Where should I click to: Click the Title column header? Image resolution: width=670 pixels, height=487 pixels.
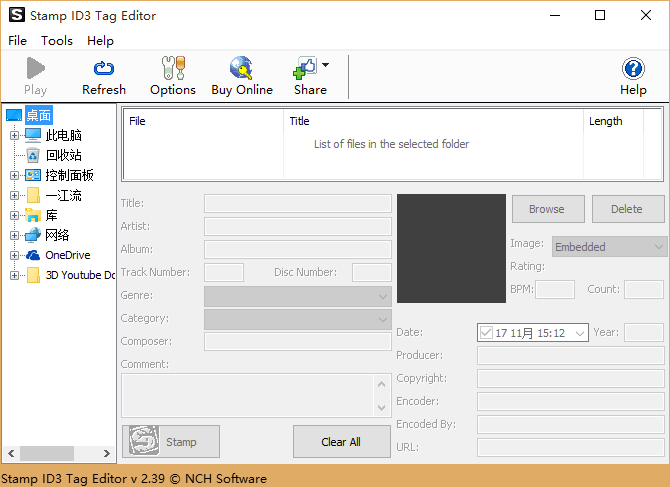point(433,121)
